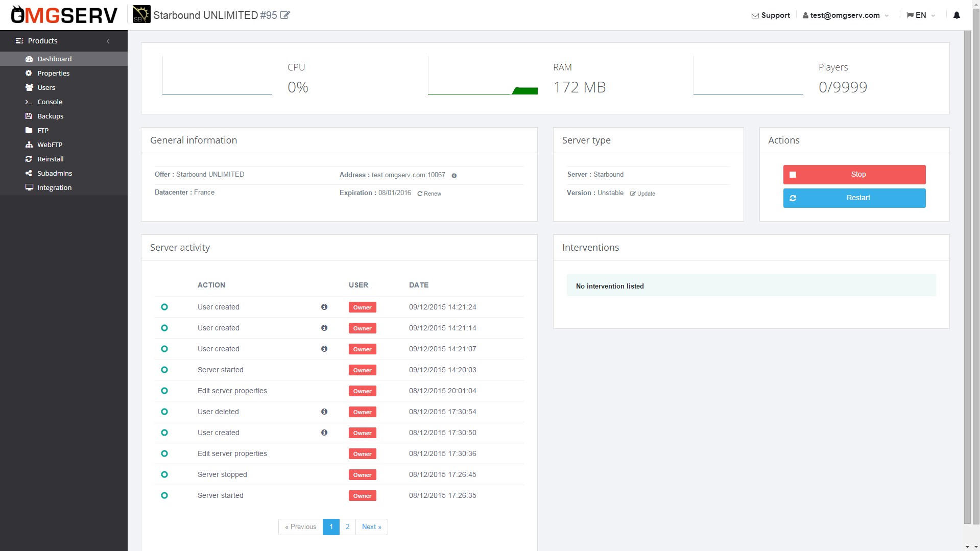
Task: Click the CPU usage graph
Action: (217, 76)
